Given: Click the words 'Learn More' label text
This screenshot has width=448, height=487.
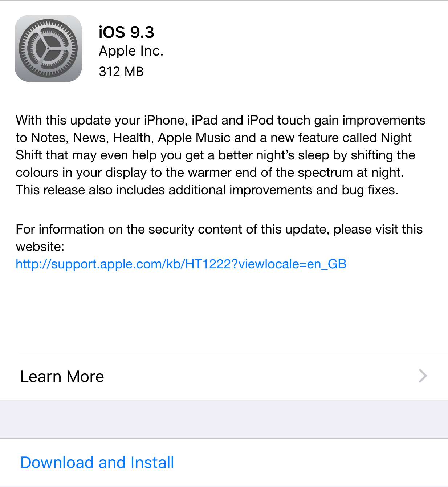Looking at the screenshot, I should [x=62, y=377].
